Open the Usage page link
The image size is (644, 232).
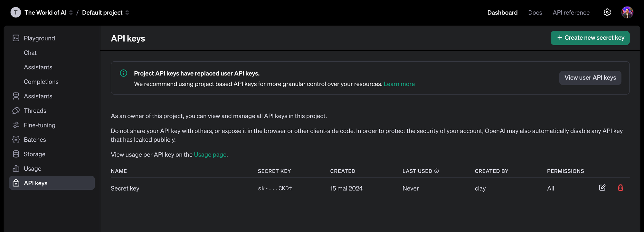click(210, 155)
